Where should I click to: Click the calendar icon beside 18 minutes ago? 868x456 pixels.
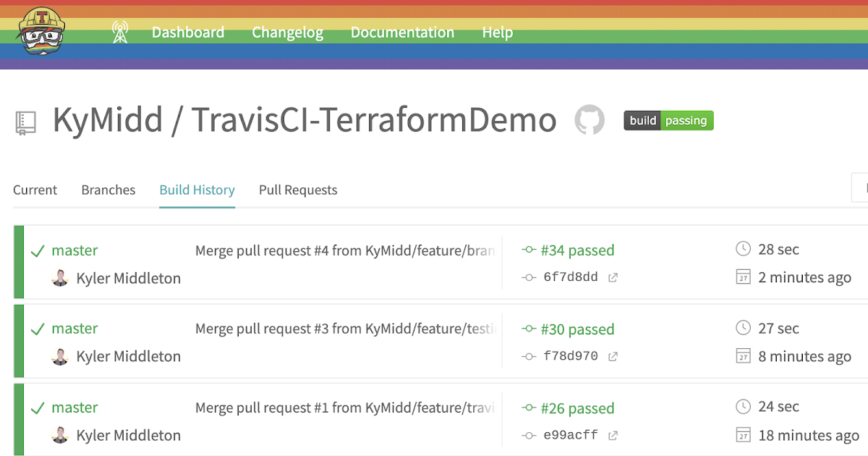743,435
